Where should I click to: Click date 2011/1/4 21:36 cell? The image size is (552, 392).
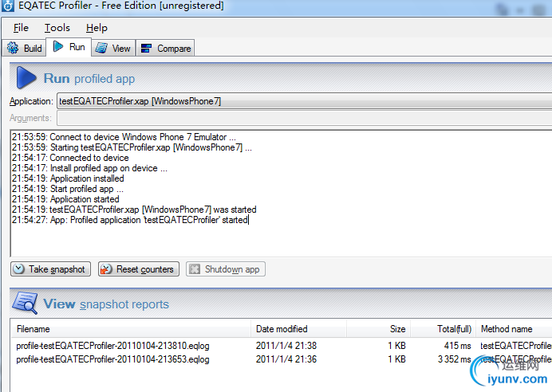click(286, 359)
